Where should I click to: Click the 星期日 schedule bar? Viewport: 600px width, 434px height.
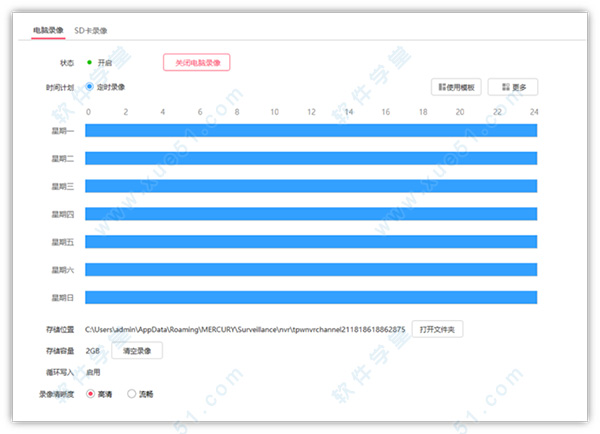point(311,297)
